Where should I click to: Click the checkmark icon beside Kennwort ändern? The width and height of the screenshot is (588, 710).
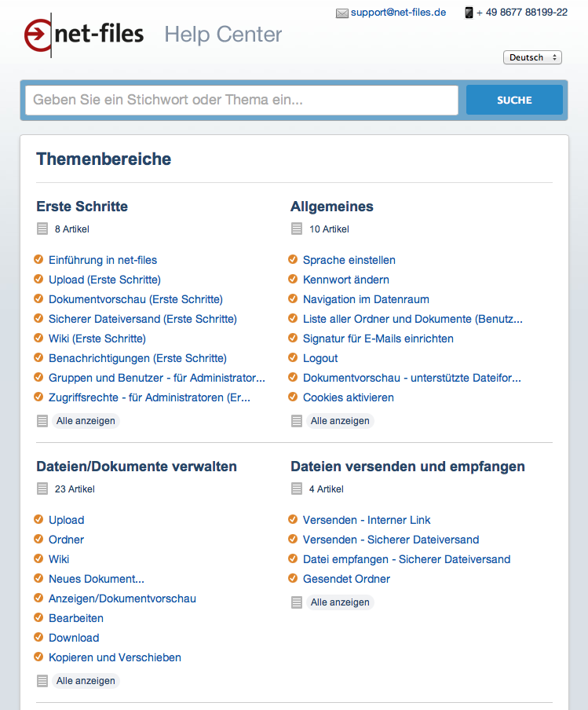pyautogui.click(x=293, y=279)
